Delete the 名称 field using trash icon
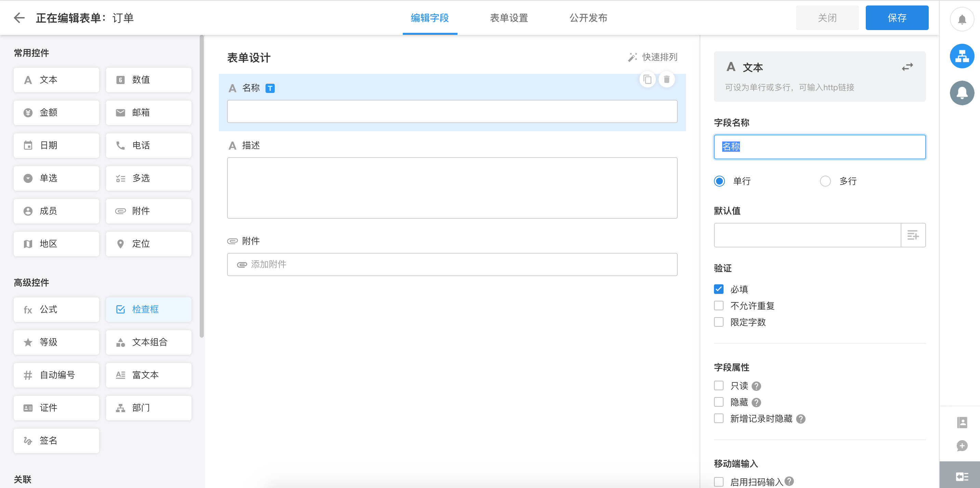 click(x=666, y=79)
